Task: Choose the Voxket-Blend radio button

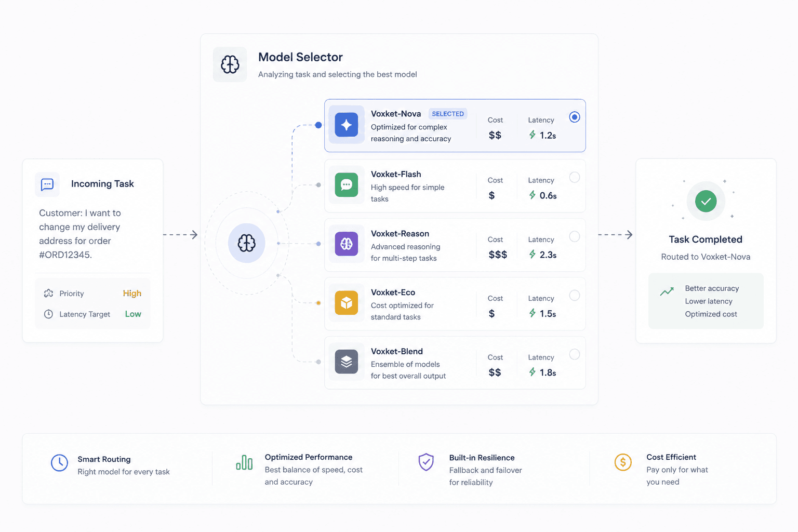Action: 575,354
